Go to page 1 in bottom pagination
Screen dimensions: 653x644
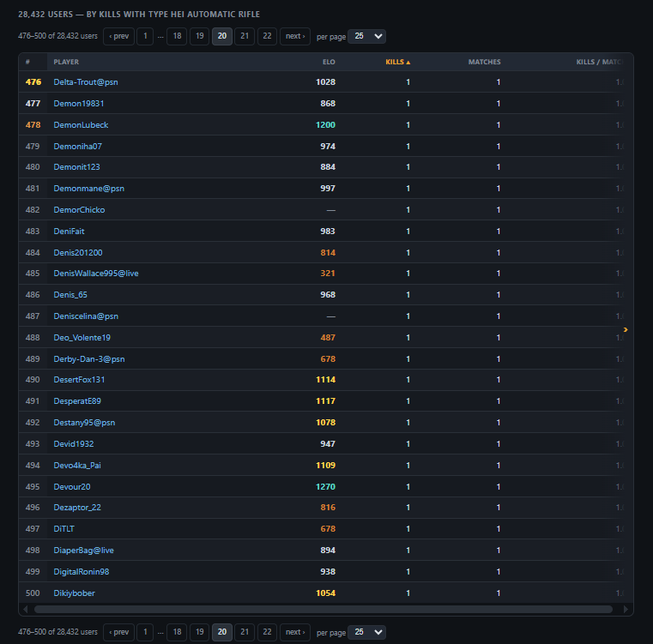pos(145,632)
